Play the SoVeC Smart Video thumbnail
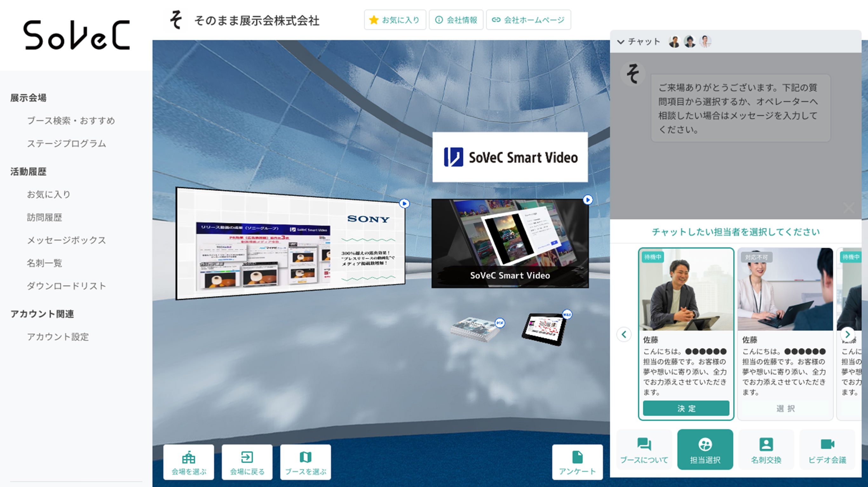 [x=588, y=200]
